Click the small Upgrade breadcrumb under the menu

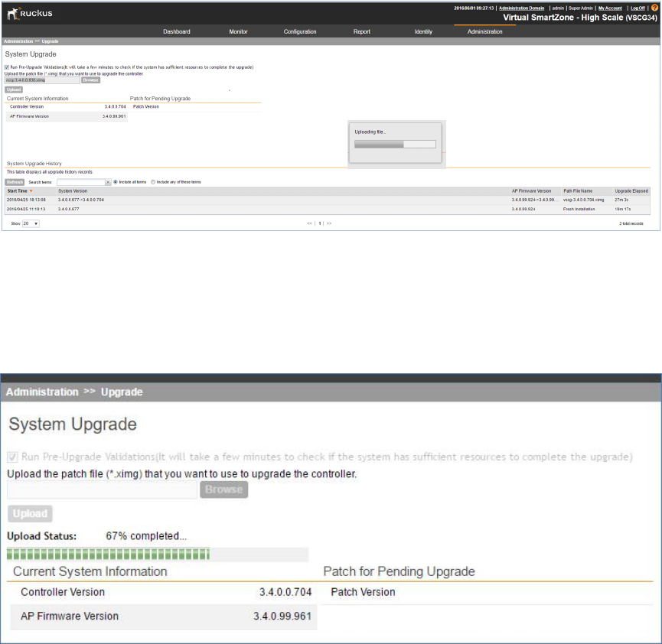pos(50,41)
